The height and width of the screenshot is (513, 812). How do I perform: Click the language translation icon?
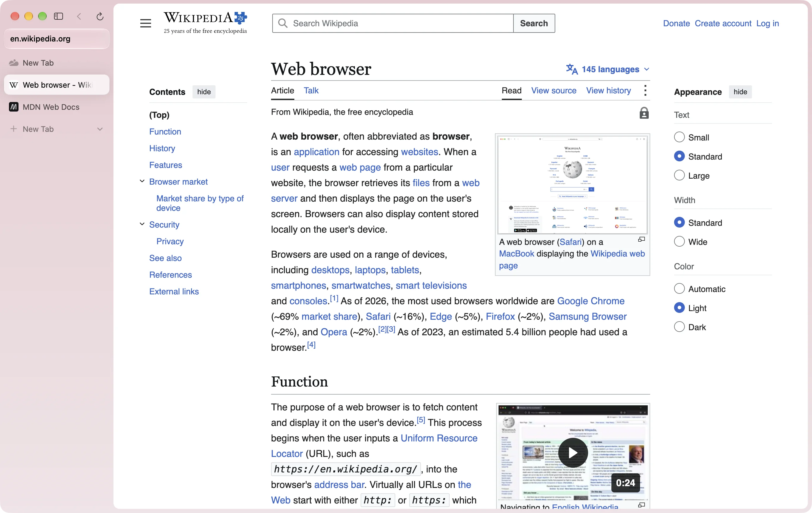tap(572, 69)
